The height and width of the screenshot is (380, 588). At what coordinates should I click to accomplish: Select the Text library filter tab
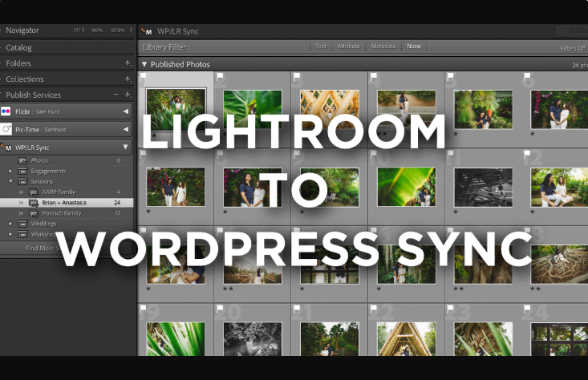(321, 46)
